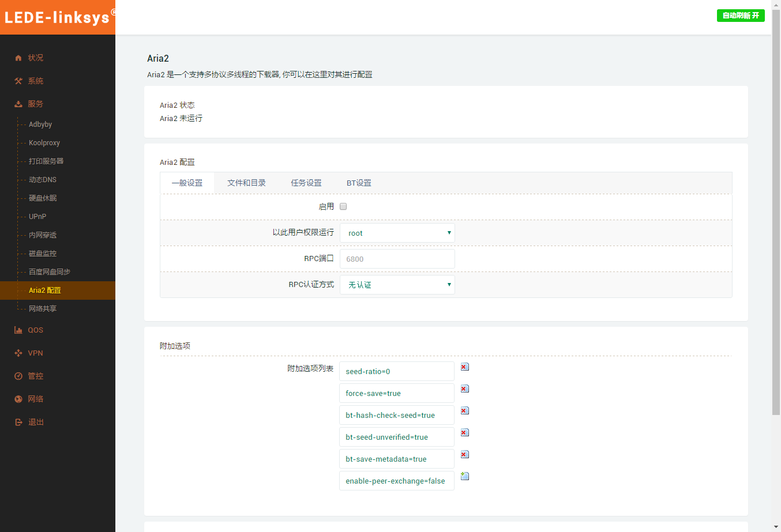781x532 pixels.
Task: Open the run-as-user dropdown showing root
Action: pos(397,233)
